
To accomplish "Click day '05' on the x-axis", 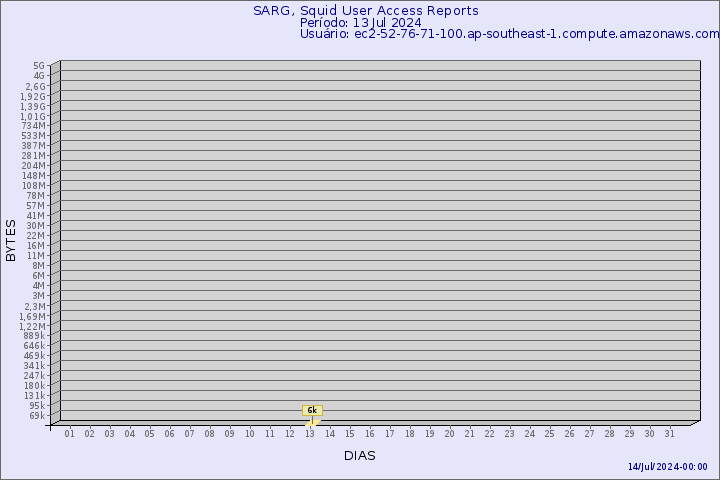I will (149, 434).
